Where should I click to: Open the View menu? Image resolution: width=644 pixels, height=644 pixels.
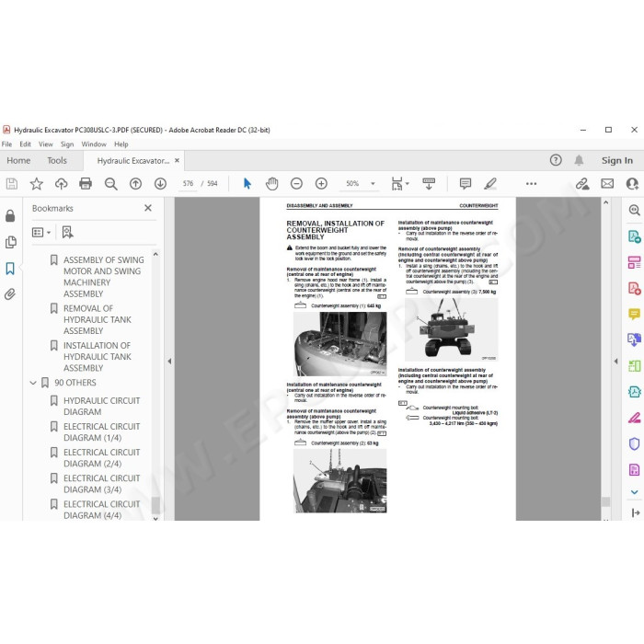(46, 144)
